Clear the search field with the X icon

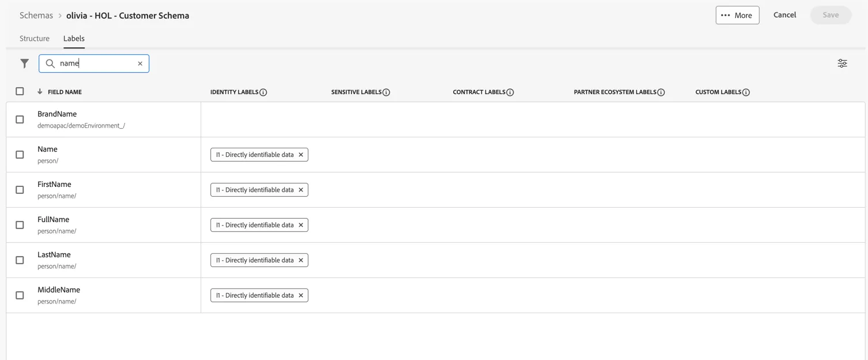[140, 63]
